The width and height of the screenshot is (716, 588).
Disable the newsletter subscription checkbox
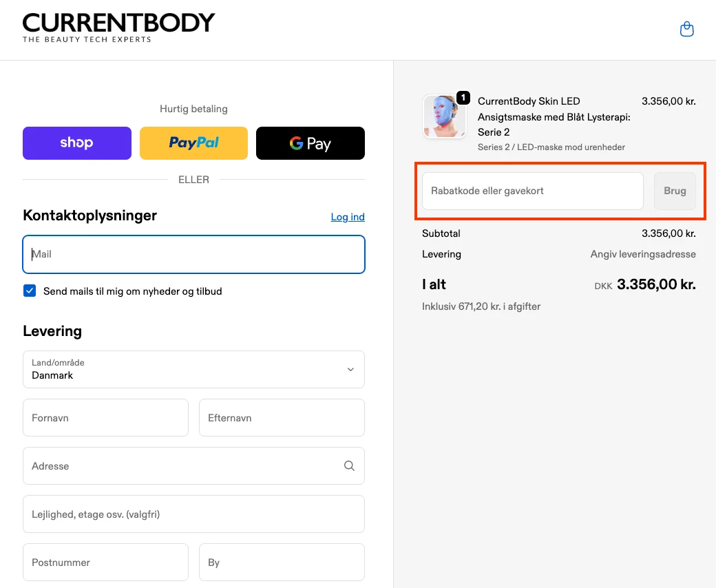(x=29, y=291)
